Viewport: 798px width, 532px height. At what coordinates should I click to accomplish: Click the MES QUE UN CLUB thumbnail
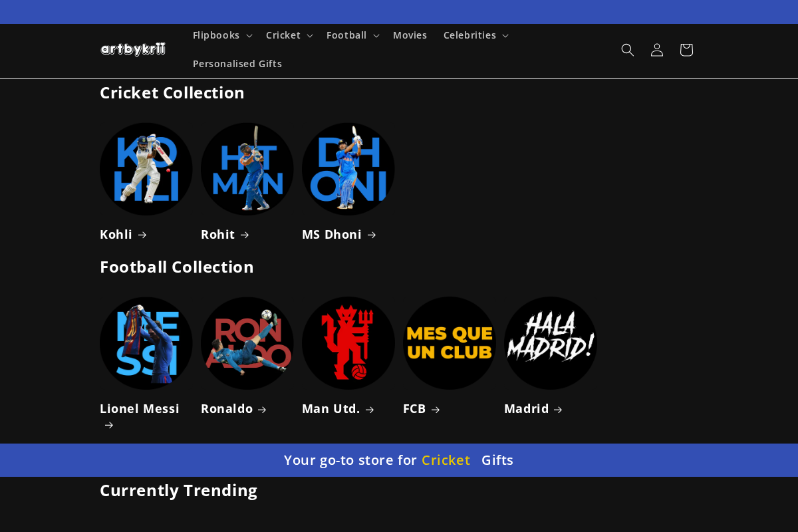(x=449, y=343)
